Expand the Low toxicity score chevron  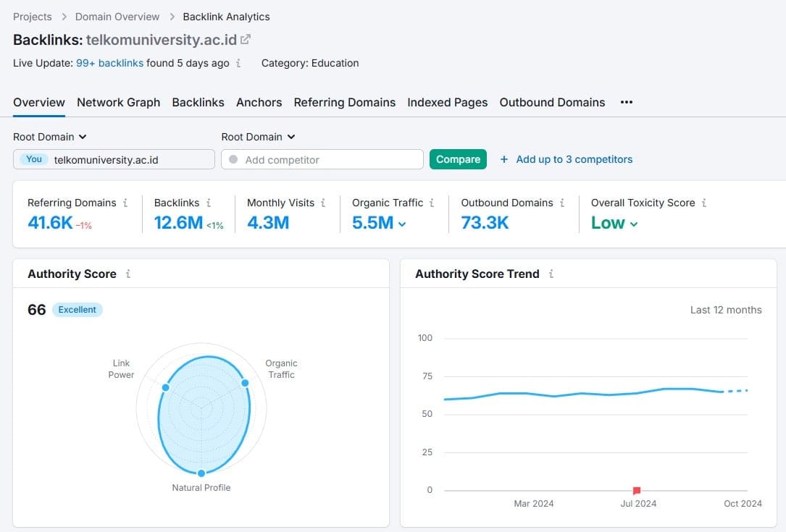pos(634,224)
